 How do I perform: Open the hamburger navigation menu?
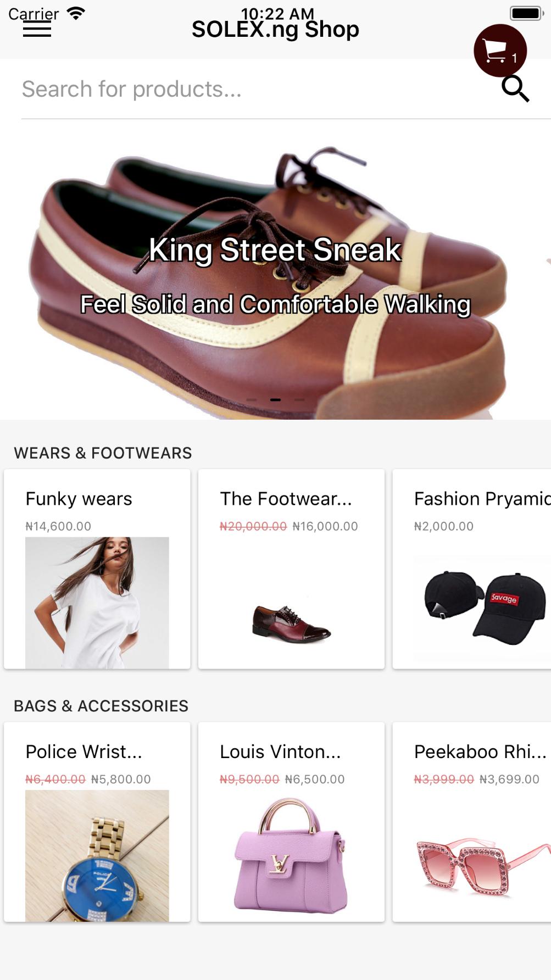37,29
